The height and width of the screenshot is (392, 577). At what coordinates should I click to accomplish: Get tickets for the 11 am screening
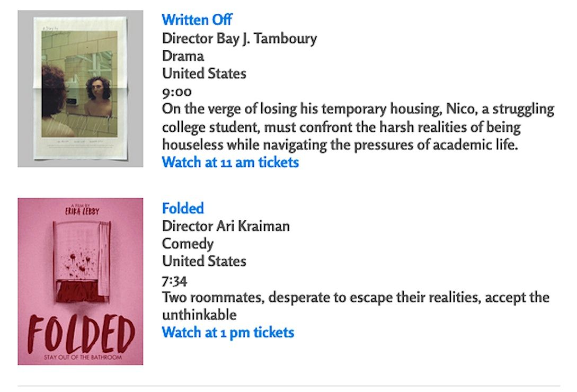click(x=230, y=162)
